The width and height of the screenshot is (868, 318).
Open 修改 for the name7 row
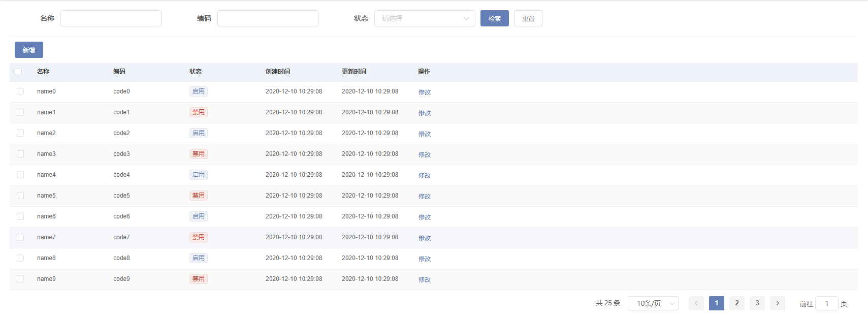click(x=424, y=238)
